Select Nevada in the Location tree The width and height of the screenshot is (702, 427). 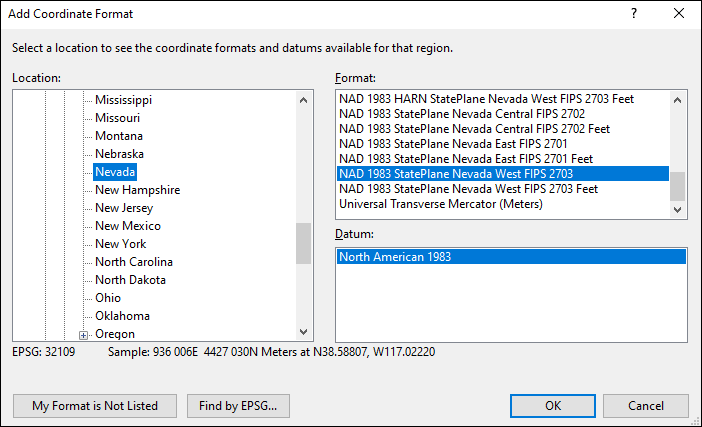(x=115, y=172)
